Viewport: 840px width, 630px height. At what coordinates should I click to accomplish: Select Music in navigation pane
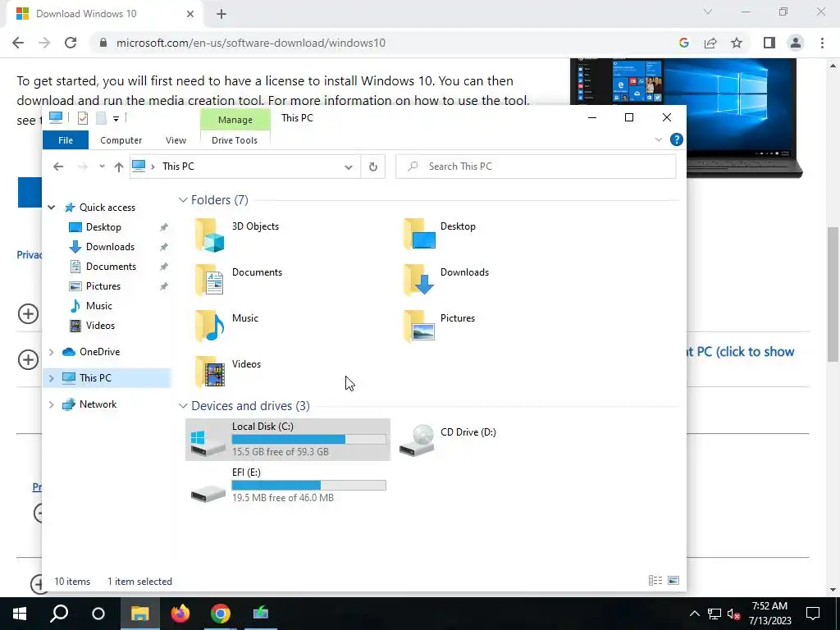click(x=99, y=306)
